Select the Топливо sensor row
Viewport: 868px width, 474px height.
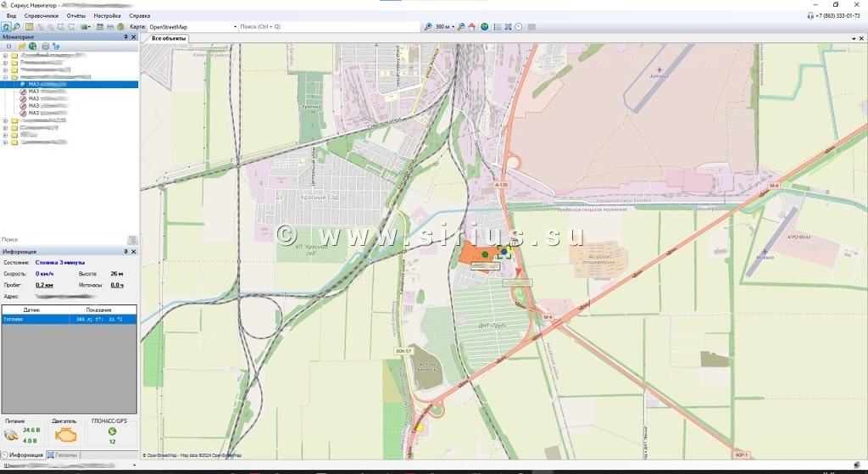[69, 319]
